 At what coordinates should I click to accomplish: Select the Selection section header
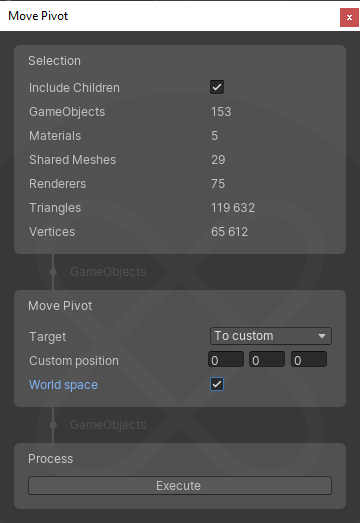click(x=54, y=61)
